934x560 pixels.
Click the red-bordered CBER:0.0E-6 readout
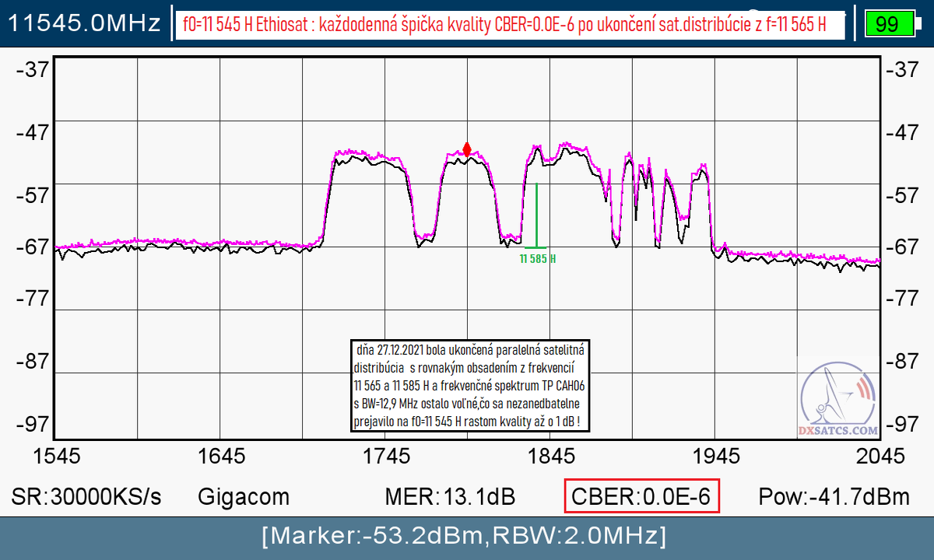pyautogui.click(x=641, y=496)
